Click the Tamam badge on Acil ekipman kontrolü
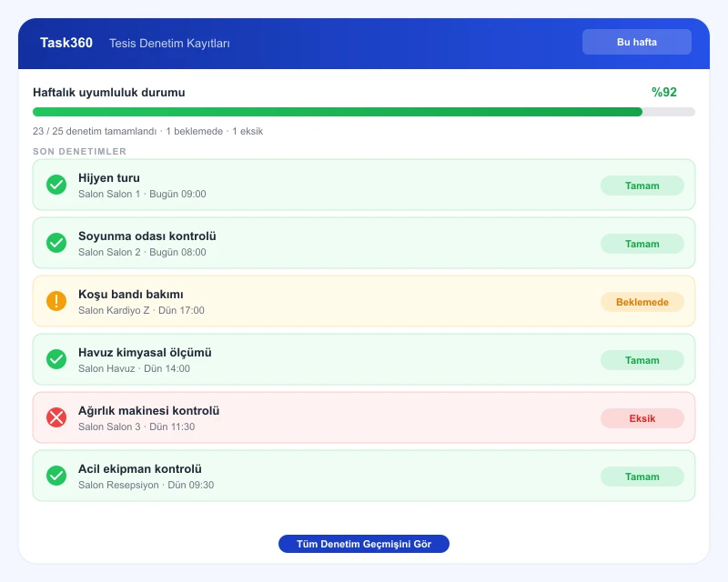728x582 pixels. coord(642,477)
